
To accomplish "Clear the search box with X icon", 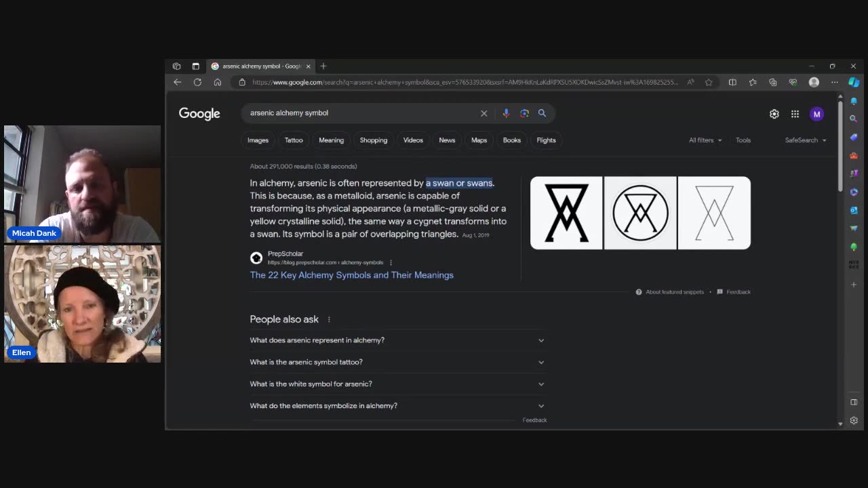I will tap(484, 113).
